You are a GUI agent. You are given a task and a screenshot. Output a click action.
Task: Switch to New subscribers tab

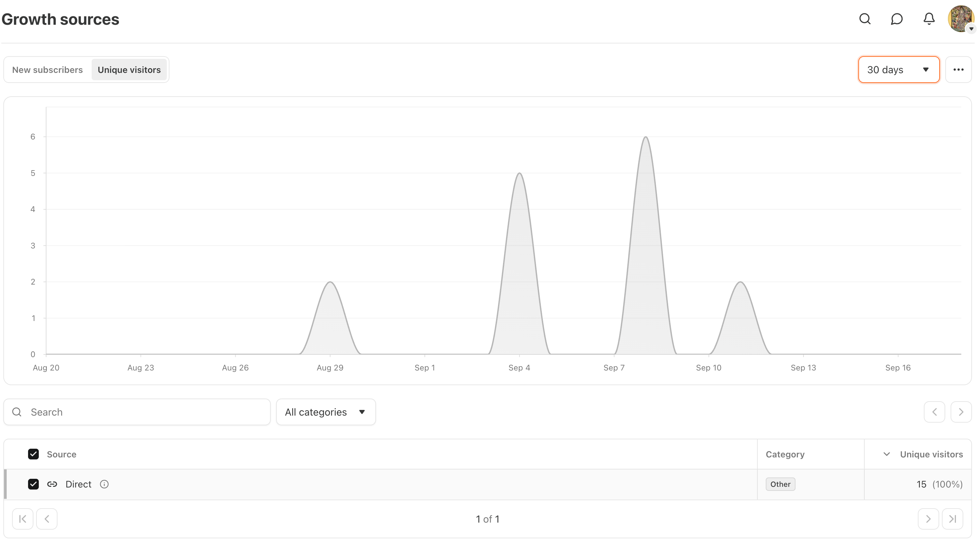click(x=47, y=70)
